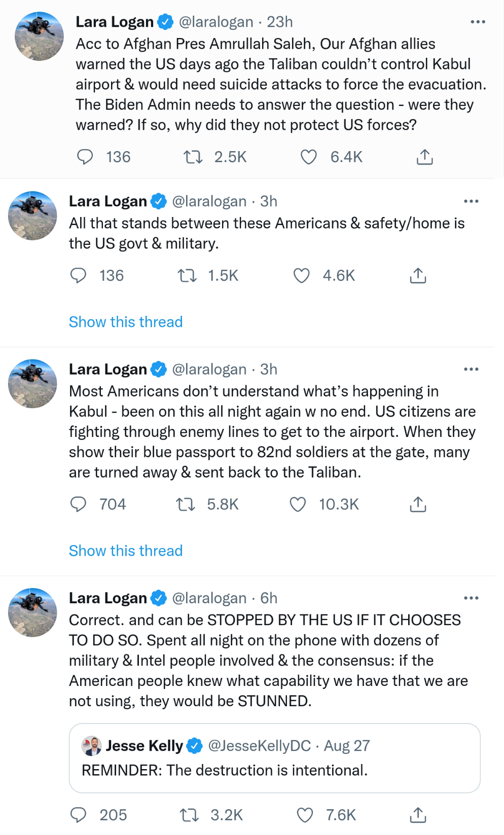Image resolution: width=504 pixels, height=835 pixels.
Task: Open the @laralogan handle on the 6h tweet
Action: (x=209, y=598)
